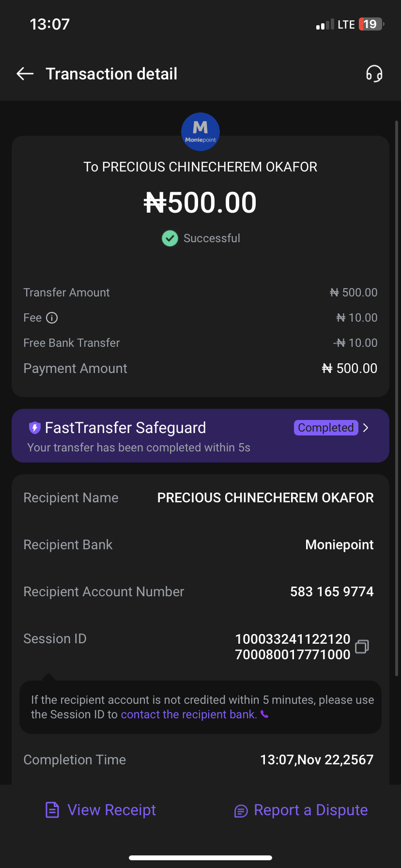This screenshot has height=868, width=401.
Task: Tap the Session ID number text
Action: [293, 647]
